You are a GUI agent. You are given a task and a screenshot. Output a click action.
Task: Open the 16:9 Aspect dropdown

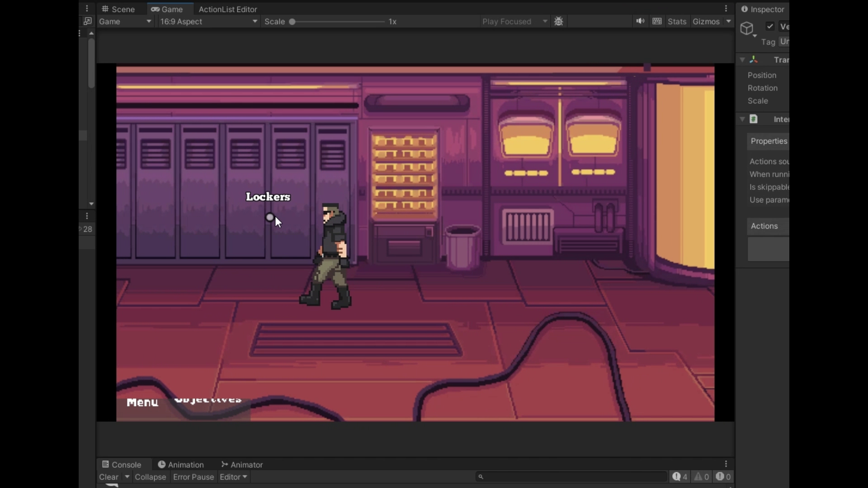(x=208, y=21)
